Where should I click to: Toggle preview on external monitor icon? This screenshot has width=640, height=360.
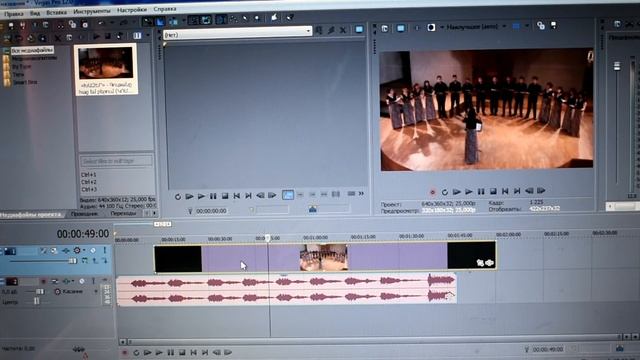click(x=401, y=28)
